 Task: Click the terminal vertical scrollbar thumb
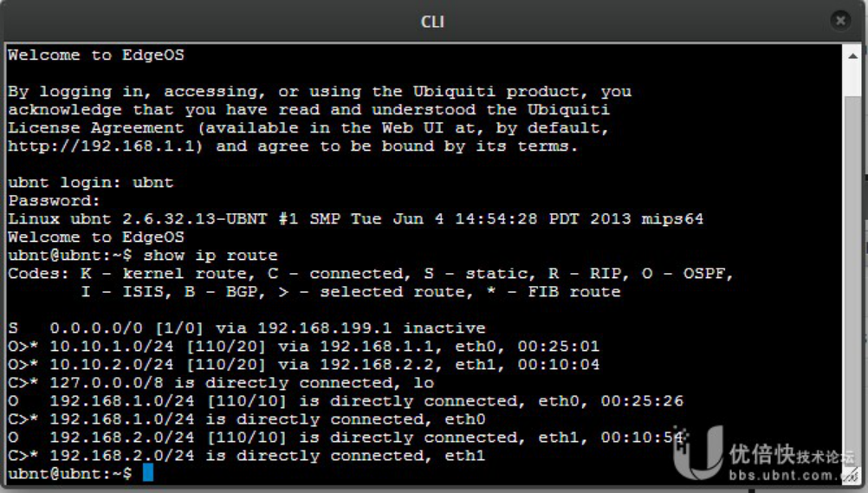pos(853,277)
